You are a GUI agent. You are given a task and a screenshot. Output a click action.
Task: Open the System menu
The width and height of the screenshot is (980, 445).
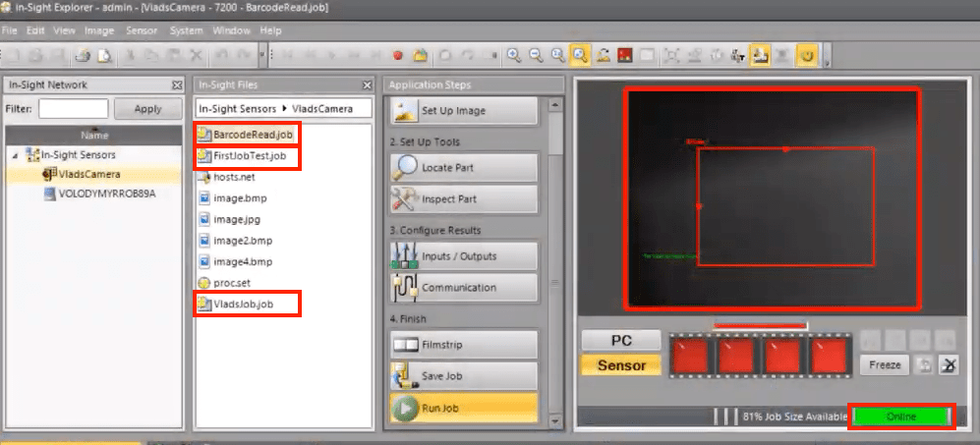(x=186, y=30)
